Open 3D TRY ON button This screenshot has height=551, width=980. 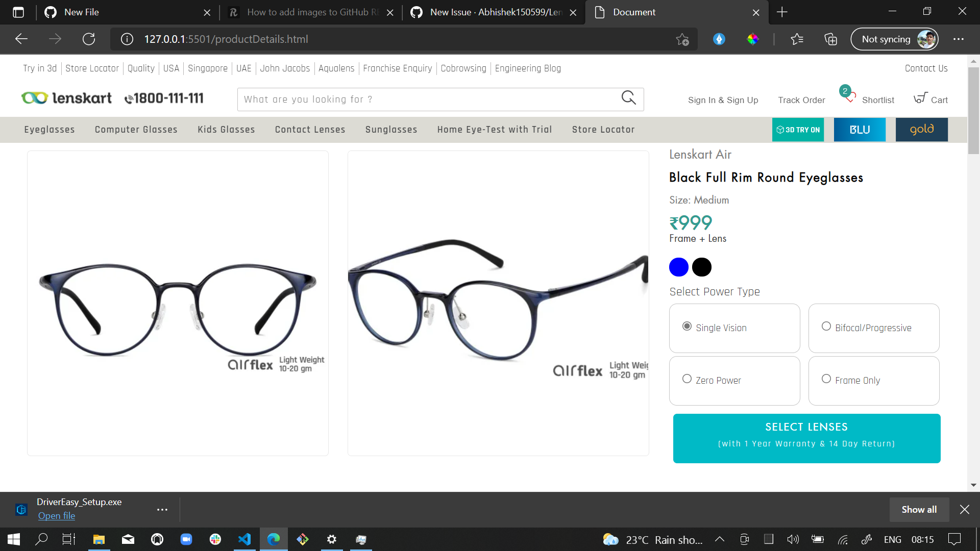pos(798,130)
